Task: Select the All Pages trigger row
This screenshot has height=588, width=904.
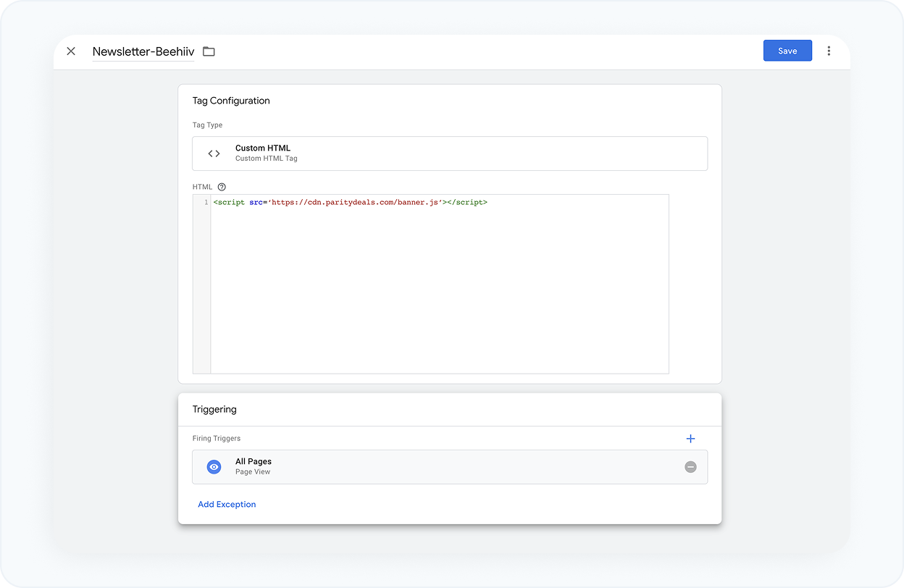Action: point(450,466)
